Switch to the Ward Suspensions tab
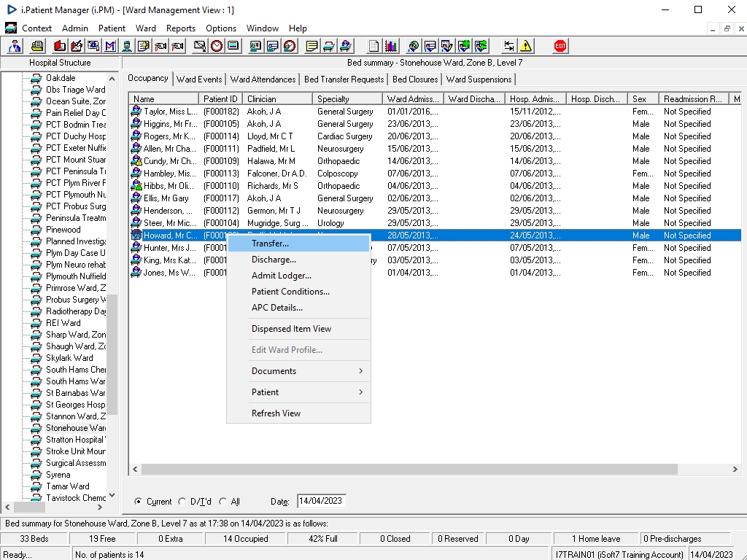Viewport: 747px width, 560px height. pos(479,79)
